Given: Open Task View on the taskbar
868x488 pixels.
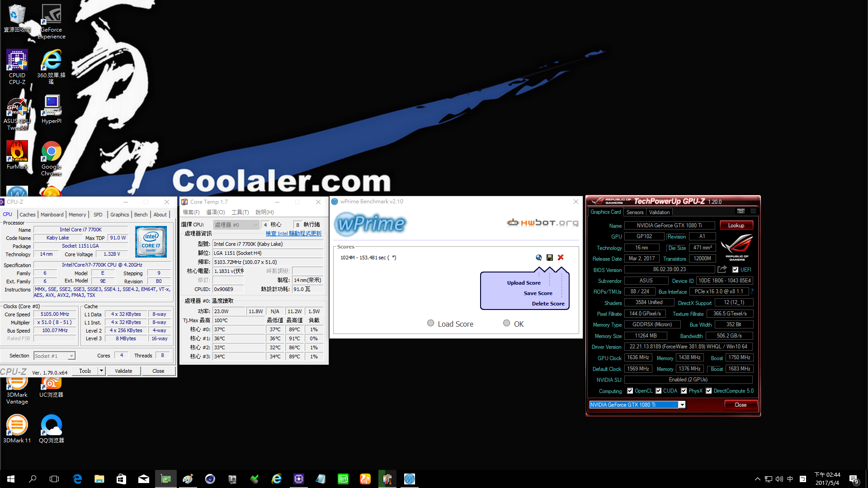Looking at the screenshot, I should (54, 479).
